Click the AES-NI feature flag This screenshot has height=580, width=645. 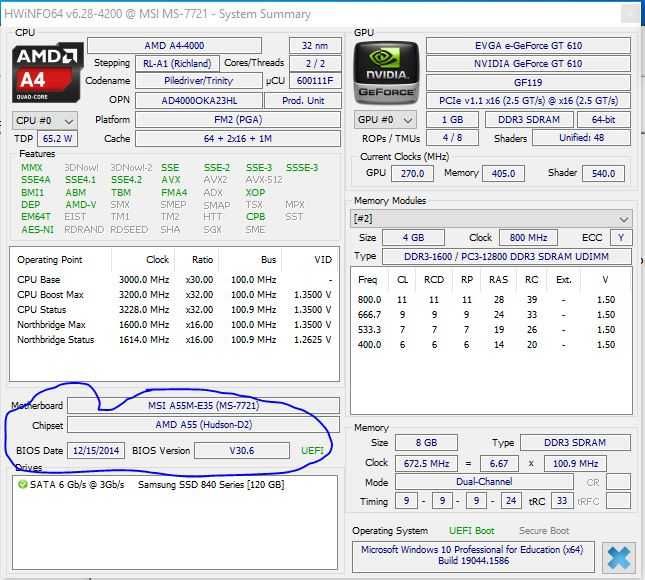click(x=37, y=229)
